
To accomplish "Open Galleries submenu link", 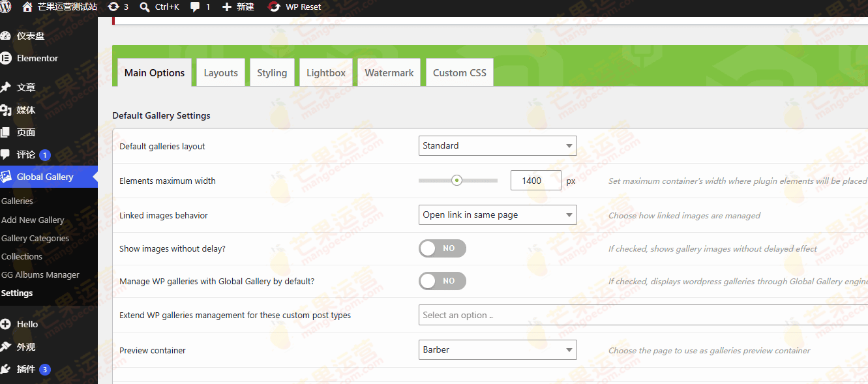I will coord(17,201).
